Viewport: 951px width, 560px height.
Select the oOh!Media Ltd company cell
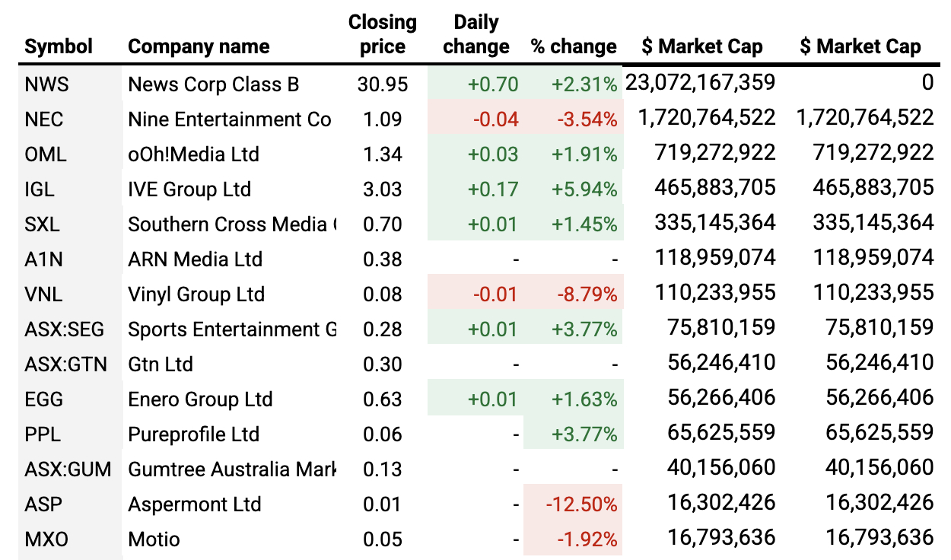click(193, 154)
